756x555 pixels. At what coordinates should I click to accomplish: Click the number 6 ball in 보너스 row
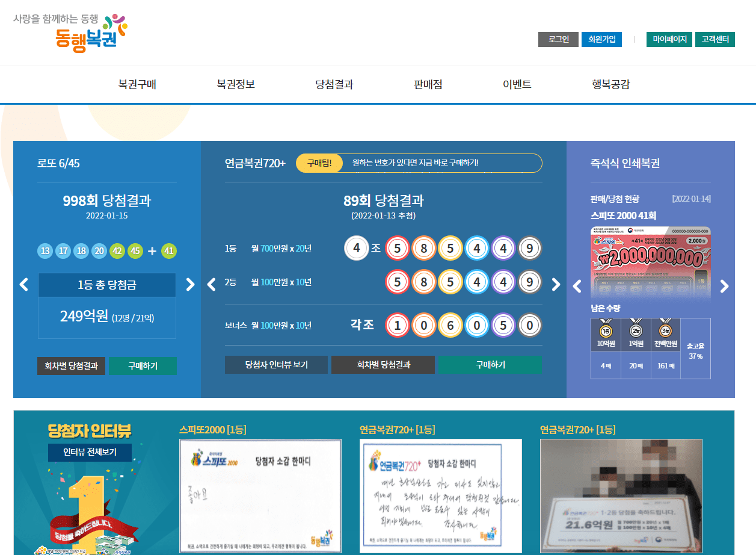coord(450,326)
